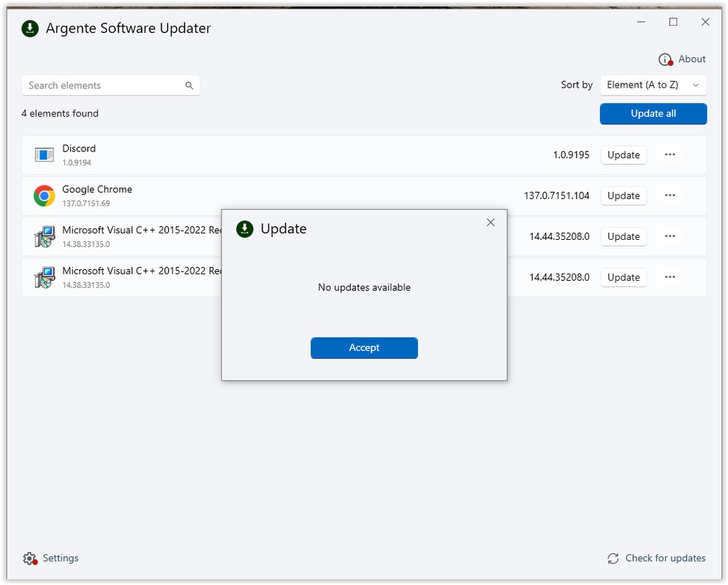
Task: Click the Update dialog download icon
Action: click(x=245, y=229)
